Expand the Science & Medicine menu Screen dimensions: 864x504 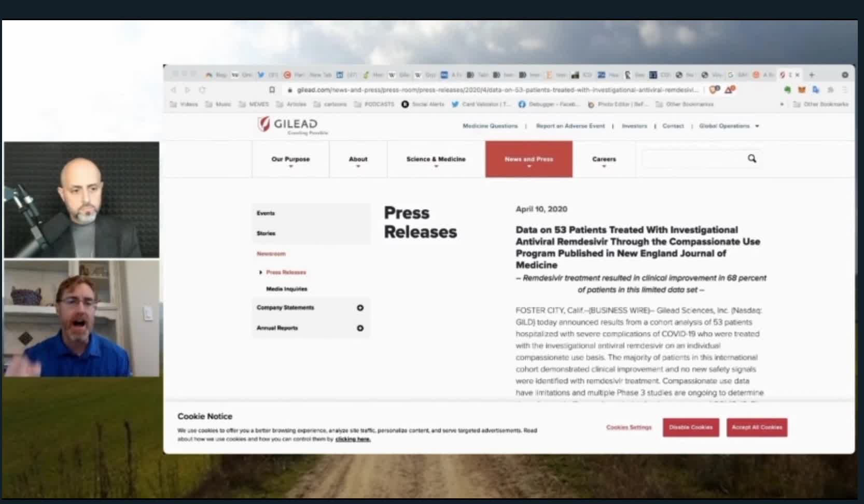point(436,160)
